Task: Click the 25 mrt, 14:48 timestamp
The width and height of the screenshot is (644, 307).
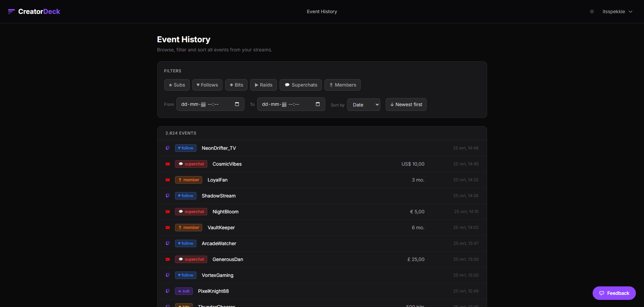Action: [x=466, y=148]
